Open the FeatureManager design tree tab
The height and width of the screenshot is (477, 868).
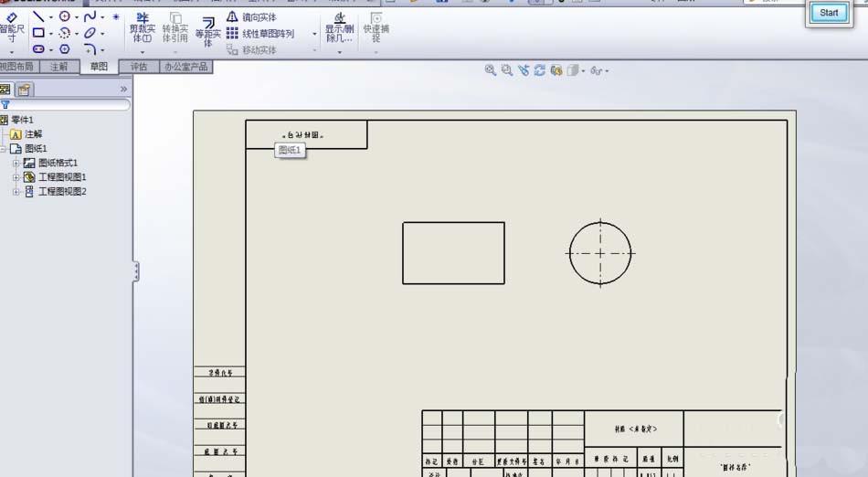coord(5,89)
